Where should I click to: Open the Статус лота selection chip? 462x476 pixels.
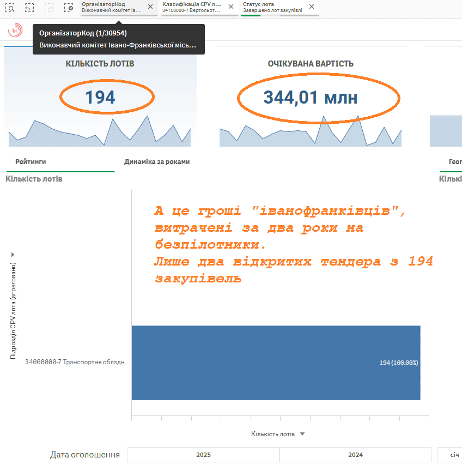[x=272, y=7]
